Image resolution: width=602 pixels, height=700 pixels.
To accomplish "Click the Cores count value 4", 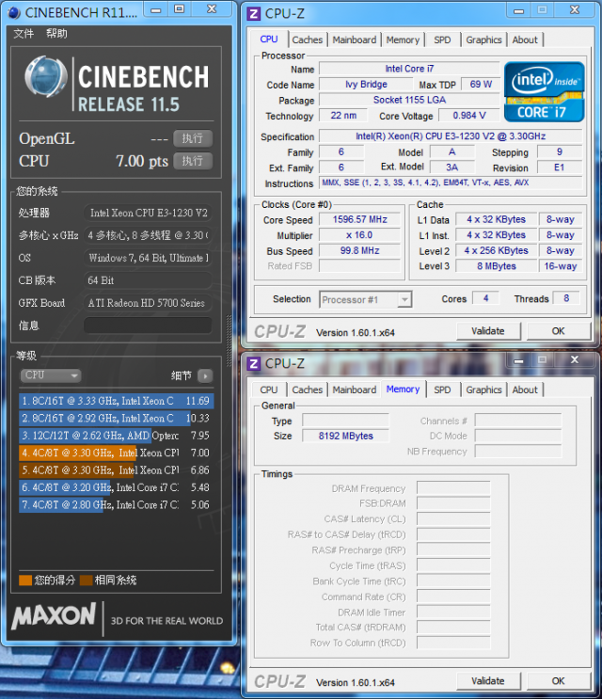I will point(485,298).
